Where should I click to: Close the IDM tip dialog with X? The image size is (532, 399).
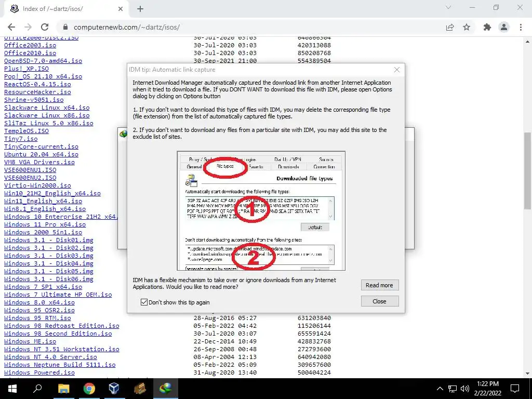pos(396,70)
